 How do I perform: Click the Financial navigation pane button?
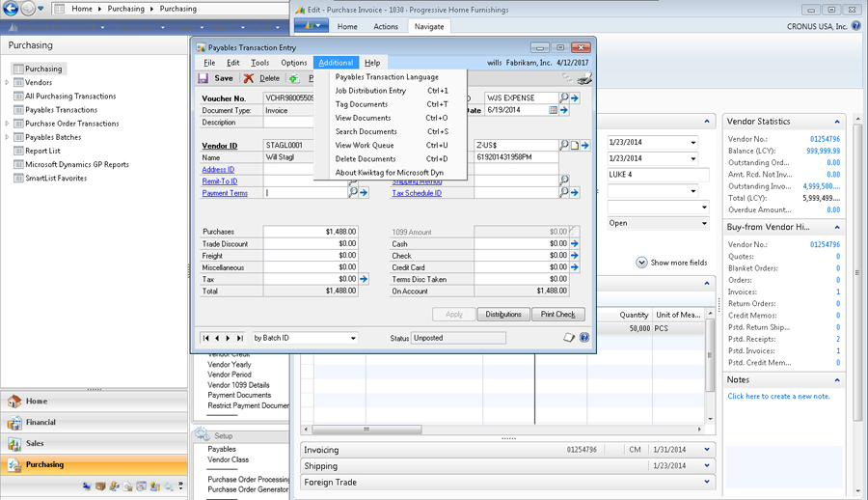(95, 423)
